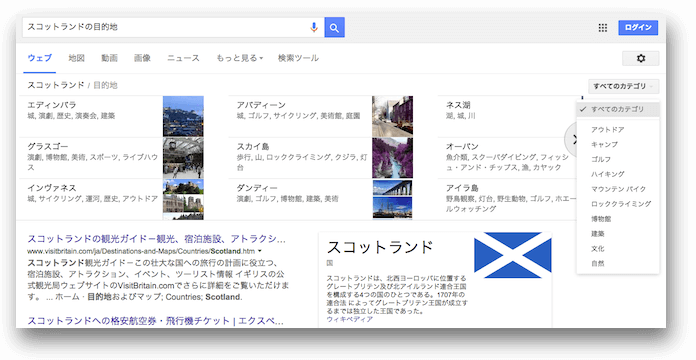This screenshot has width=696, height=360.
Task: Click the スコットランド breadcrumb link
Action: (x=55, y=85)
